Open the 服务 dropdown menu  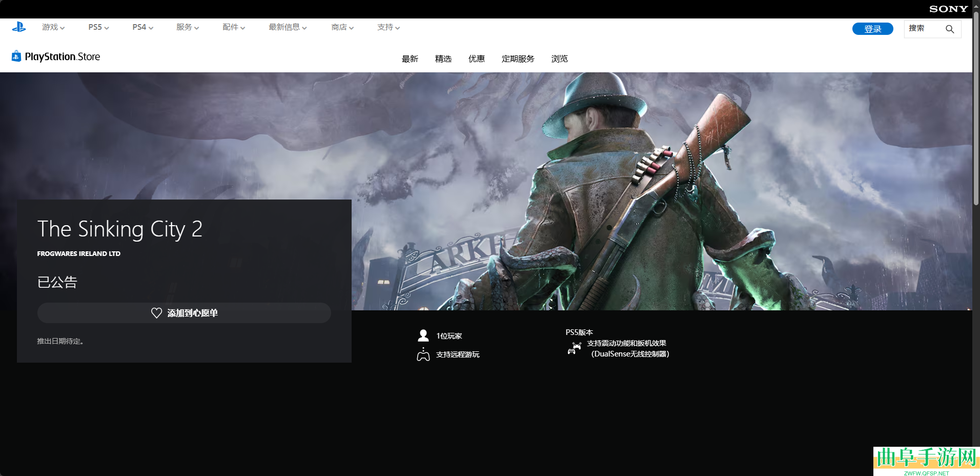pyautogui.click(x=188, y=27)
